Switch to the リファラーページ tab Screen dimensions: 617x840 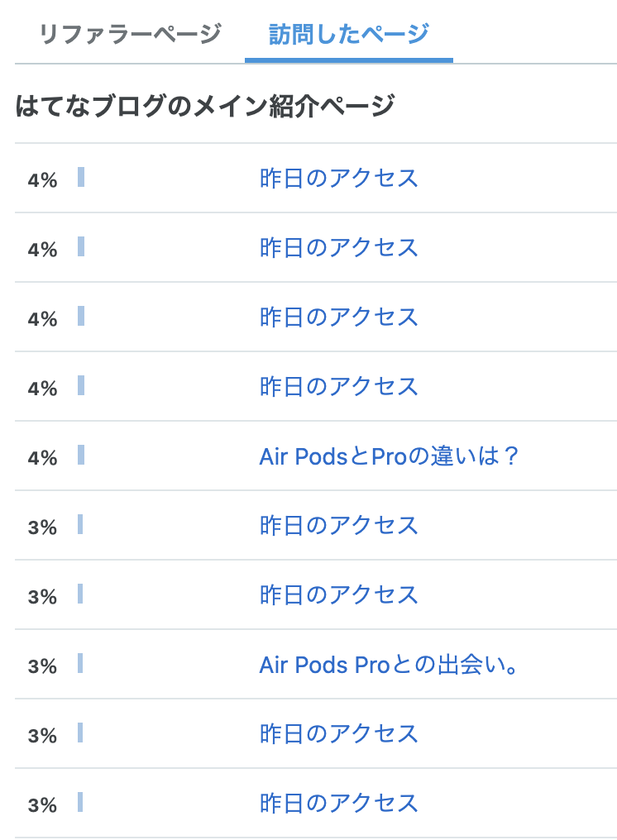(x=130, y=34)
